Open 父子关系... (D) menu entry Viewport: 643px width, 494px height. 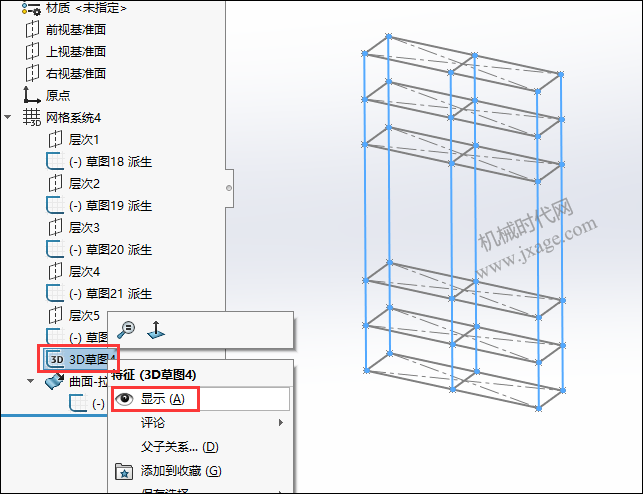click(179, 446)
